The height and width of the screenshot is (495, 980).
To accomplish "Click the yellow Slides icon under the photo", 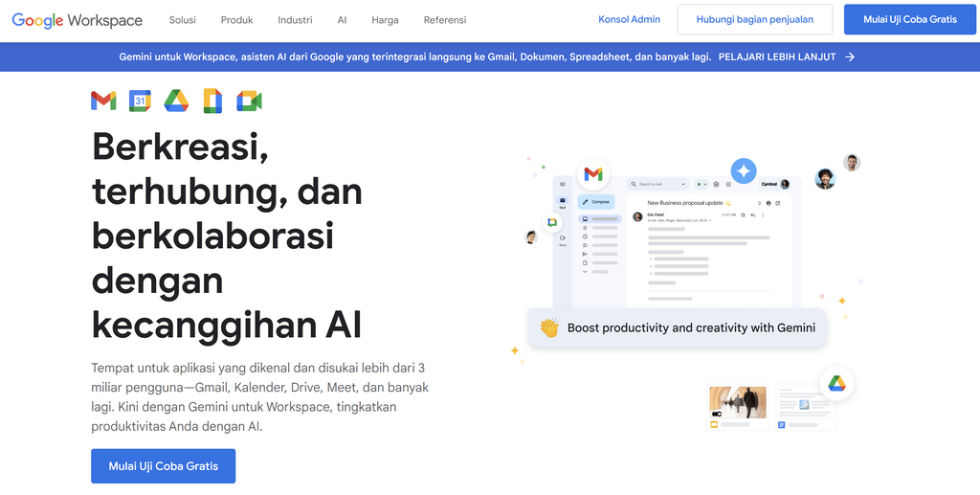I will 714,425.
